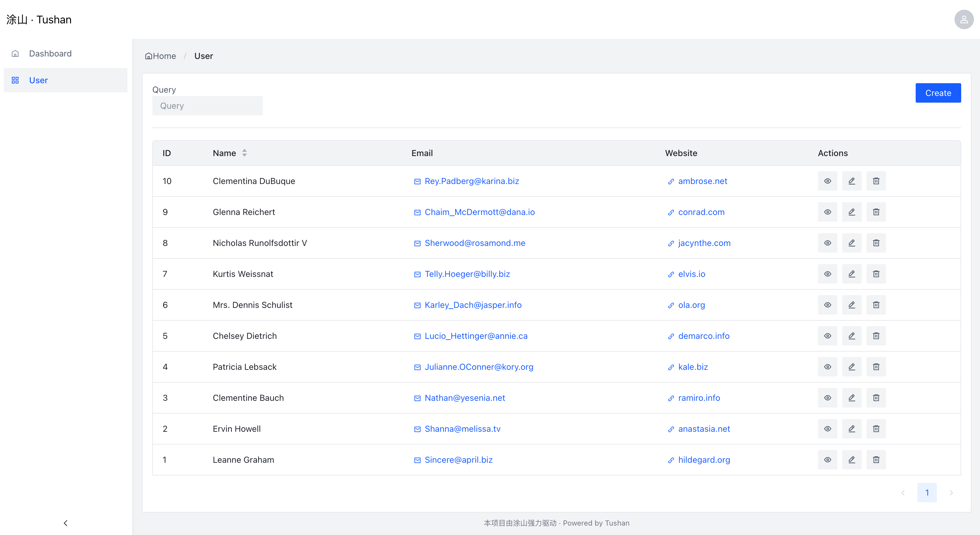Select User item in sidebar menu

(39, 80)
